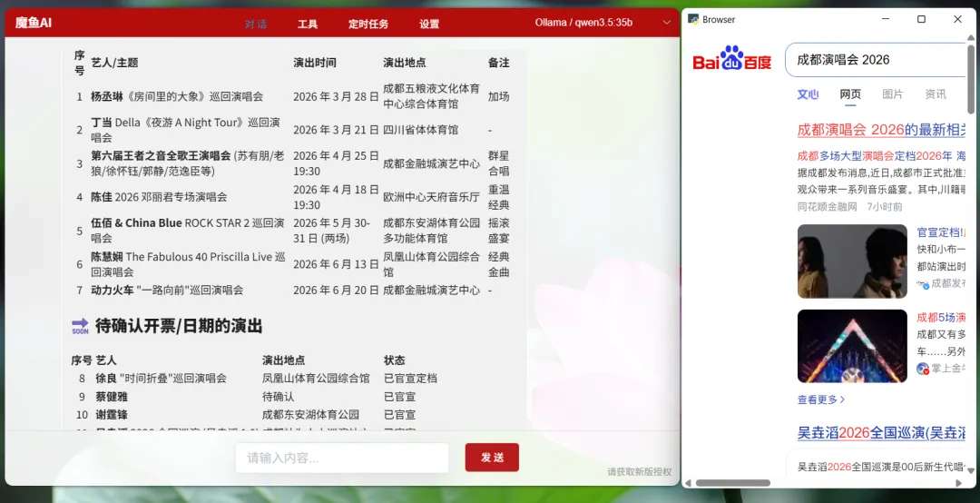Click Browser vertical scrollbar thumb
The height and width of the screenshot is (503, 980).
coord(971,80)
